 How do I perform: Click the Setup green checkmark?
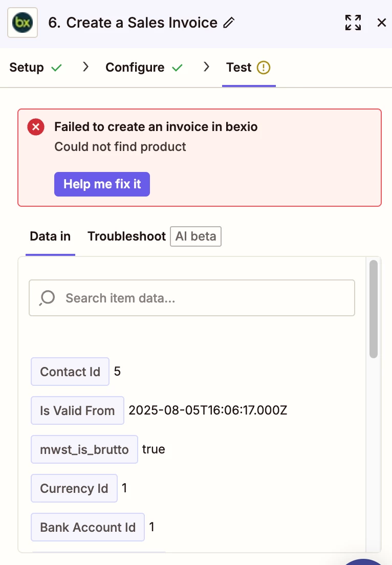pyautogui.click(x=57, y=68)
